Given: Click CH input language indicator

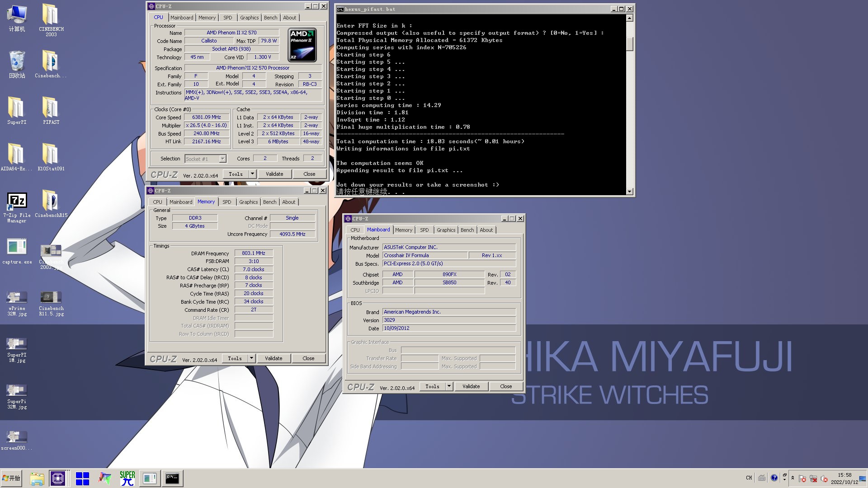Looking at the screenshot, I should point(749,478).
